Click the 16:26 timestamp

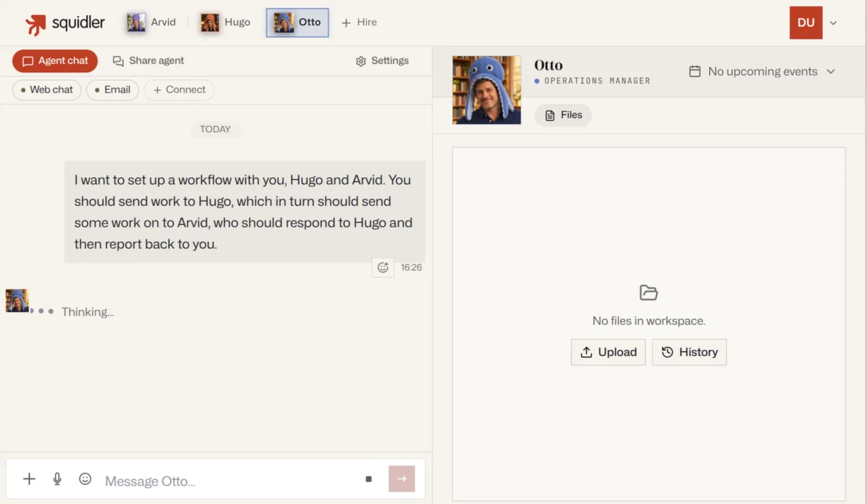(x=411, y=267)
